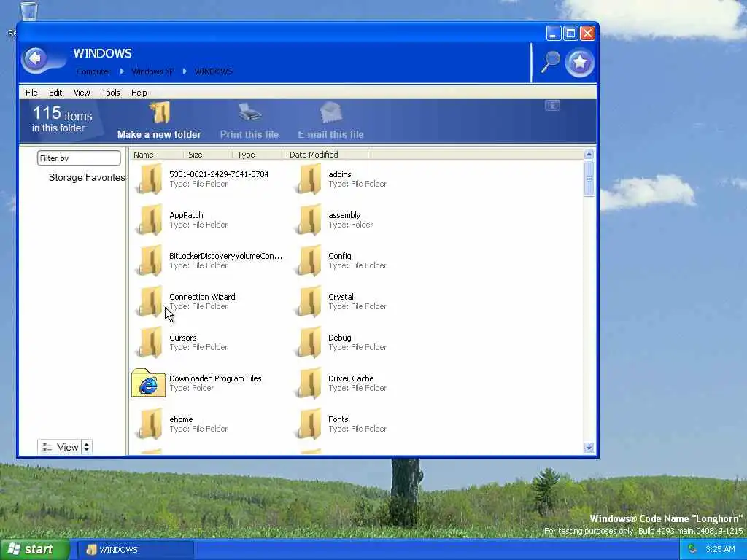Click the Windows XP breadcrumb
This screenshot has width=747, height=560.
tap(152, 71)
